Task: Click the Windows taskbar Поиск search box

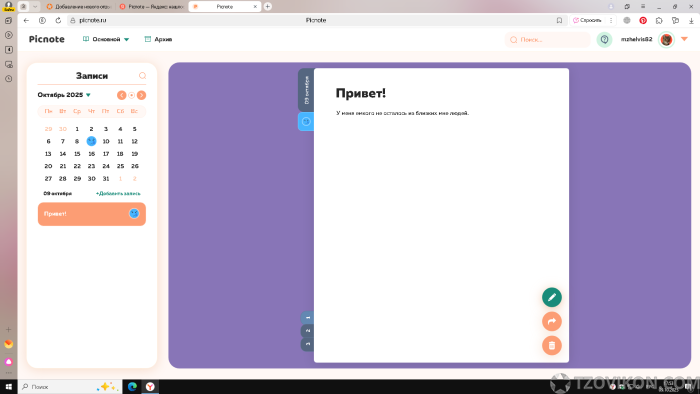Action: [x=70, y=386]
